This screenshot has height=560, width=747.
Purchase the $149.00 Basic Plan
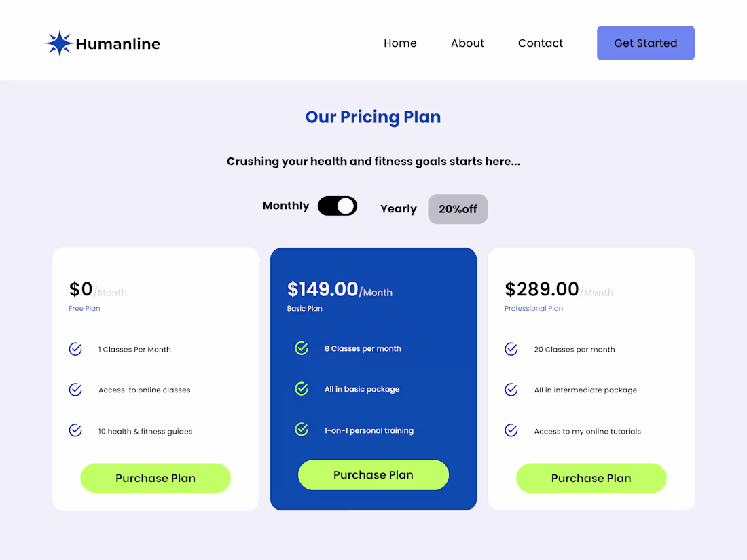pos(373,475)
